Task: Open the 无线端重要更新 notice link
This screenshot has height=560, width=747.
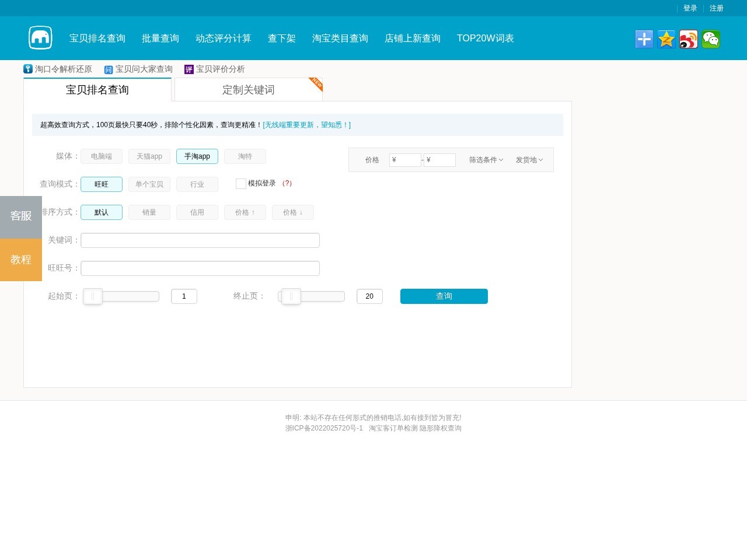Action: click(x=307, y=125)
